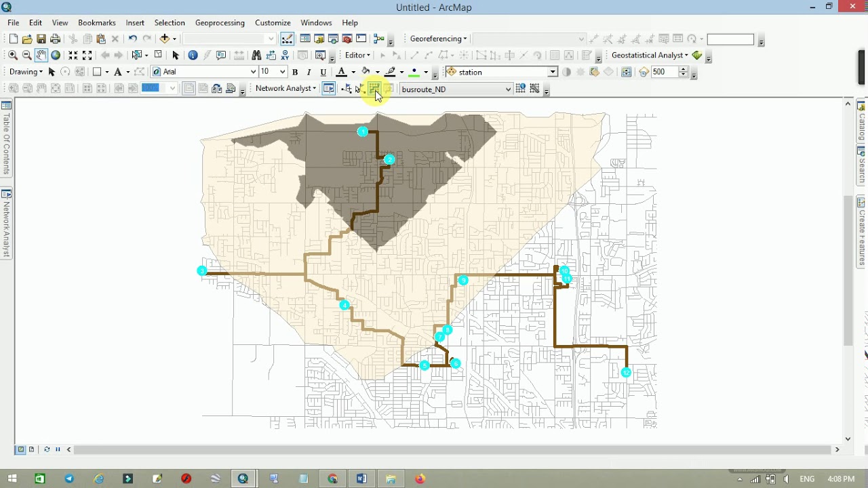Select the HTML Popup tool

point(221,55)
